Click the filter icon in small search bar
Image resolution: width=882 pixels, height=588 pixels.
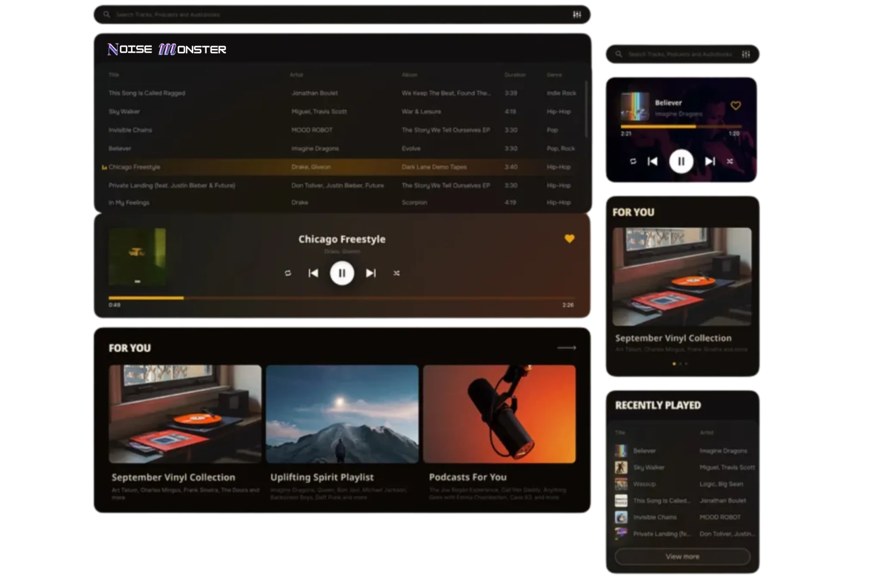[x=746, y=54]
